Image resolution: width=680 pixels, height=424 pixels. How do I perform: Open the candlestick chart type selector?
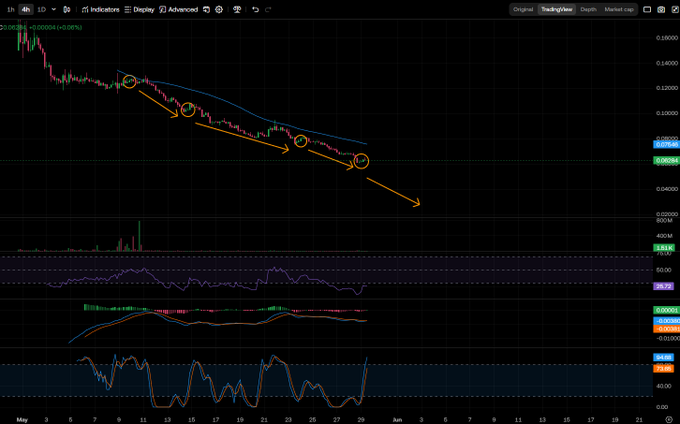[67, 10]
